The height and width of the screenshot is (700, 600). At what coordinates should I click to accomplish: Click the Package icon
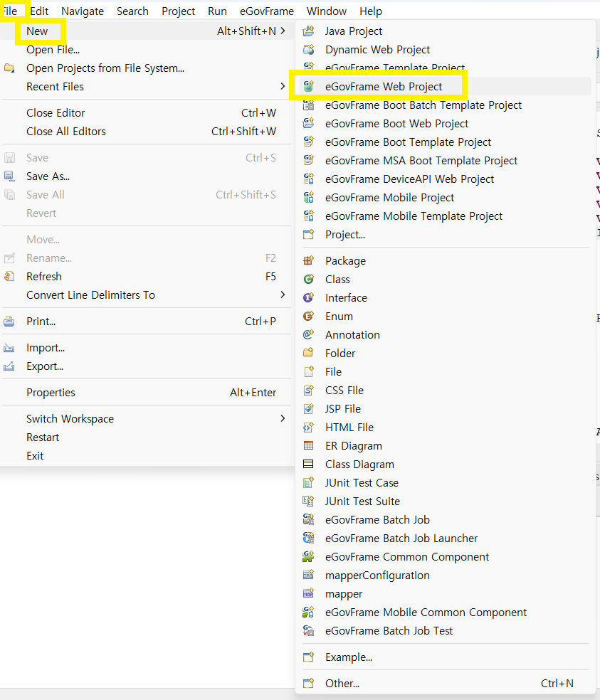click(308, 260)
